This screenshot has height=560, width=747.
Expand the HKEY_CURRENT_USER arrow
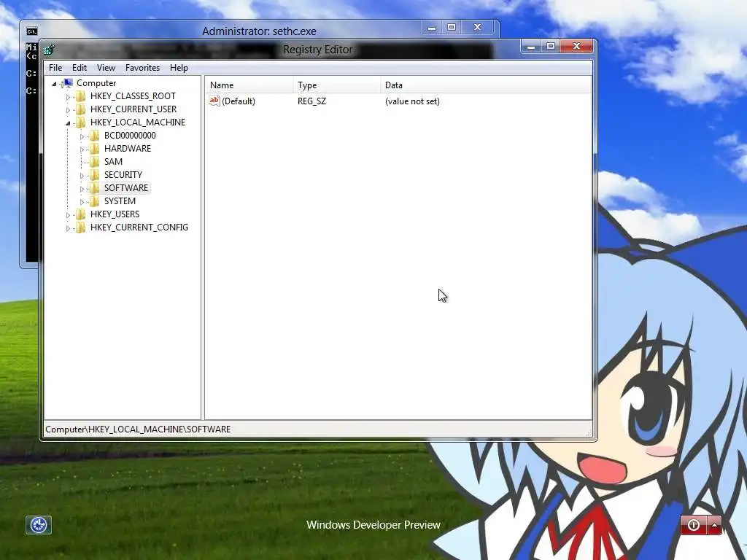tap(68, 110)
